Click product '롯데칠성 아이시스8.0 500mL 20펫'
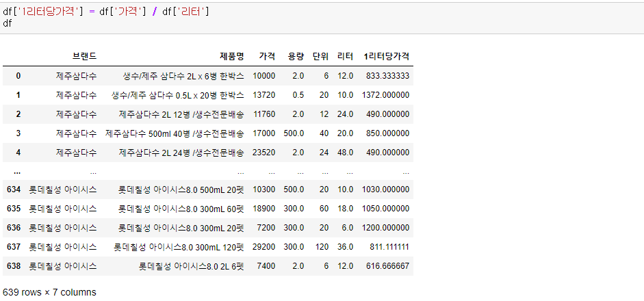This screenshot has width=644, height=301. [181, 189]
